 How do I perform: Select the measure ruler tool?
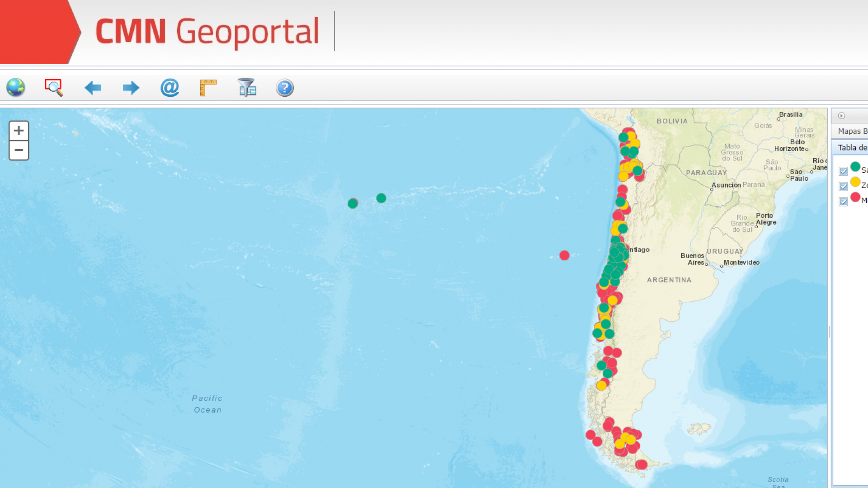(207, 87)
